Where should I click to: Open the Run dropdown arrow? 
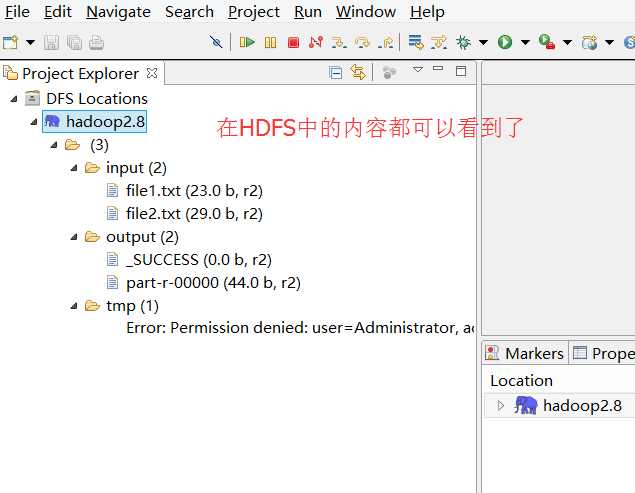point(525,42)
